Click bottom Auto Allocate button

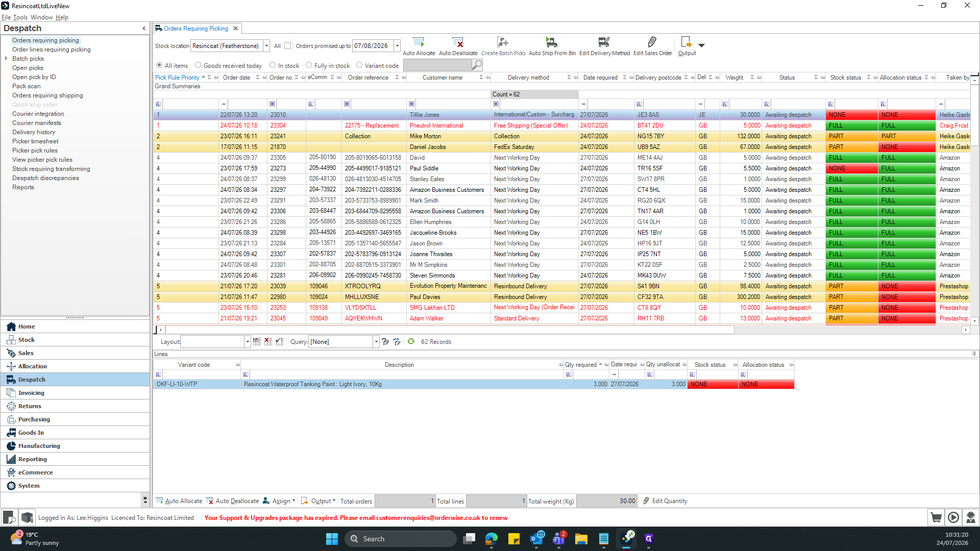point(179,501)
